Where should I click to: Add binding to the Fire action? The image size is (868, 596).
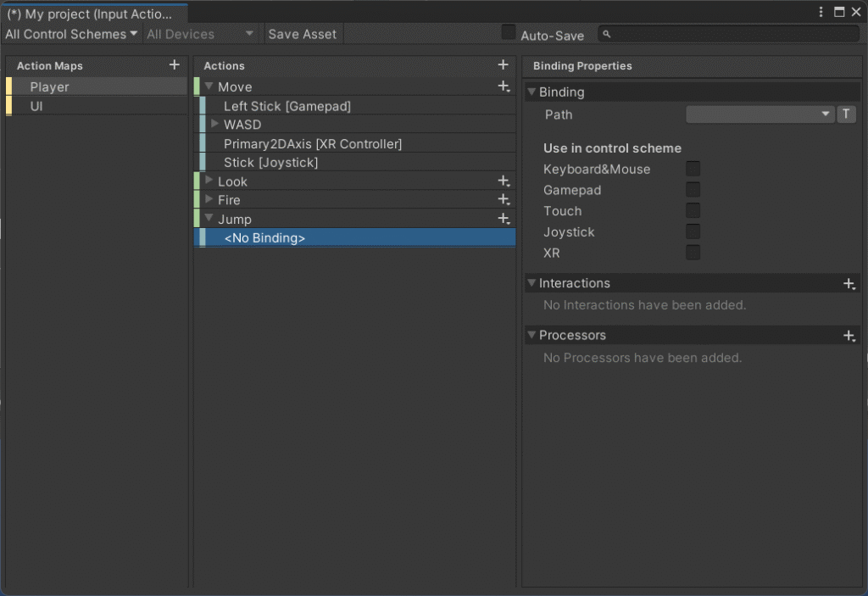[x=504, y=200]
